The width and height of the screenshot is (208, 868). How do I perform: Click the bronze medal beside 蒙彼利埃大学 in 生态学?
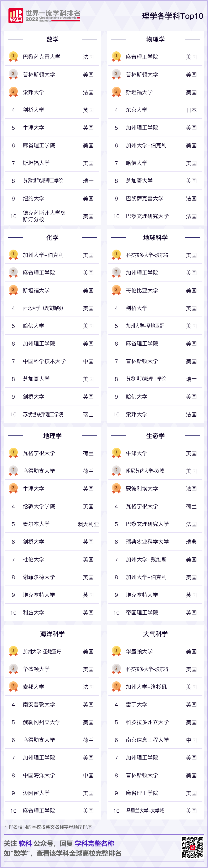tap(116, 489)
